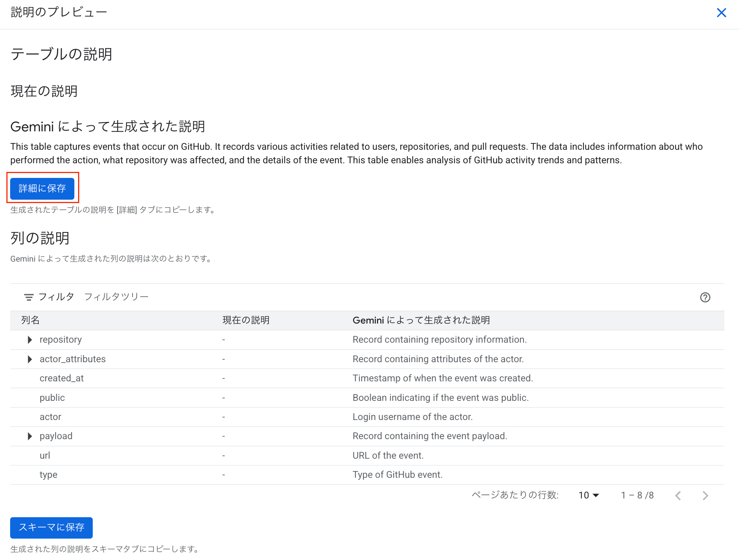Image resolution: width=739 pixels, height=560 pixels.
Task: Click the repository column name text
Action: [60, 340]
